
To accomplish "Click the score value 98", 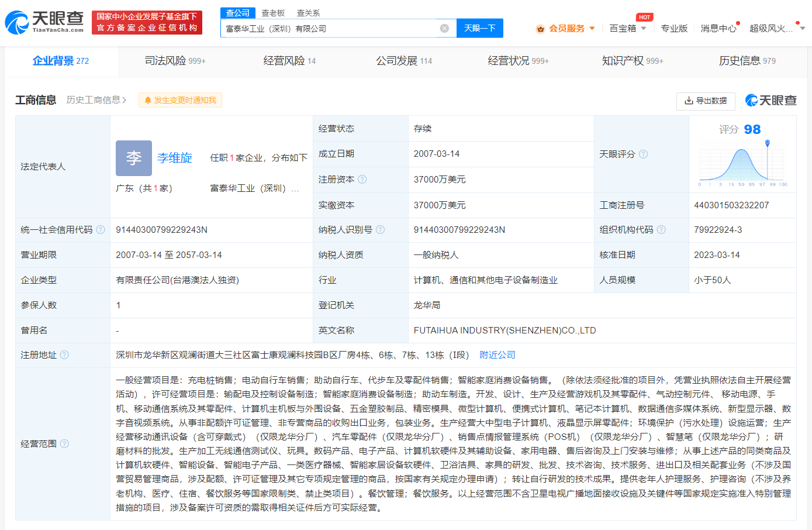I will pyautogui.click(x=752, y=129).
